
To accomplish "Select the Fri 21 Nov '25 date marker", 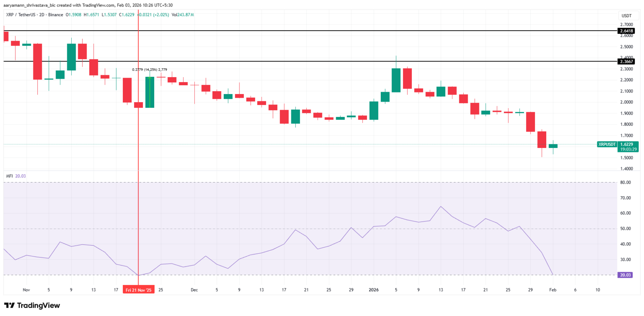I will (138, 290).
